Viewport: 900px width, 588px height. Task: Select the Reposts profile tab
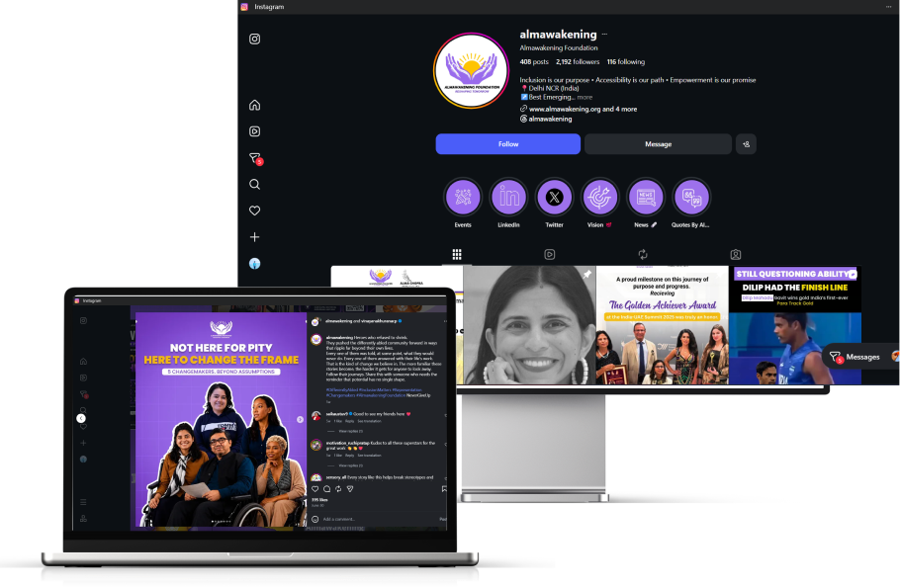coord(643,254)
